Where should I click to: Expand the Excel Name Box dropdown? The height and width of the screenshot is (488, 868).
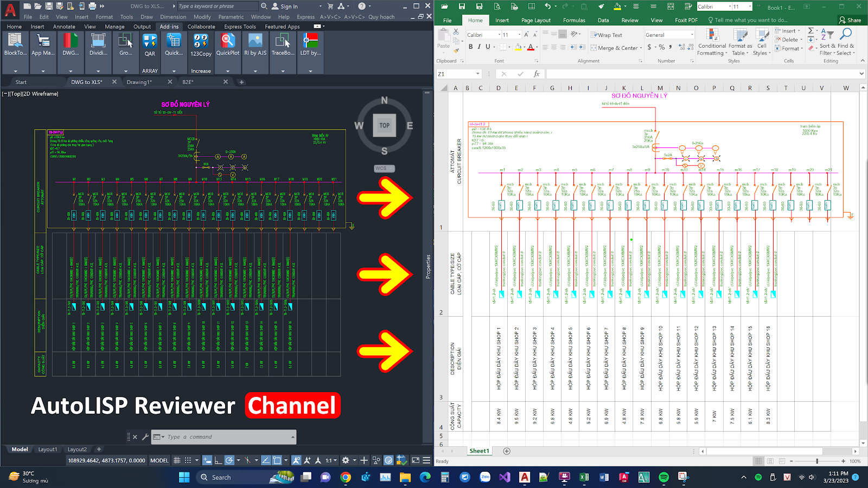pyautogui.click(x=477, y=74)
